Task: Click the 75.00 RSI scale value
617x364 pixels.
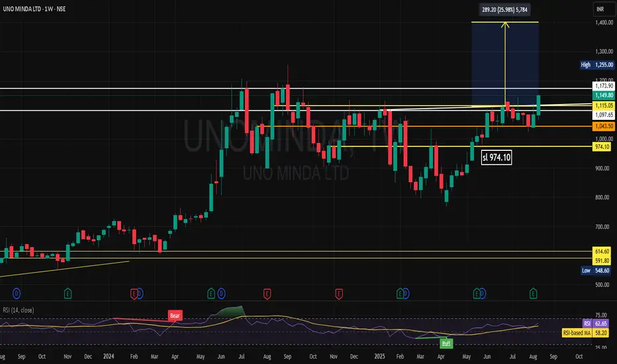Action: pos(601,315)
